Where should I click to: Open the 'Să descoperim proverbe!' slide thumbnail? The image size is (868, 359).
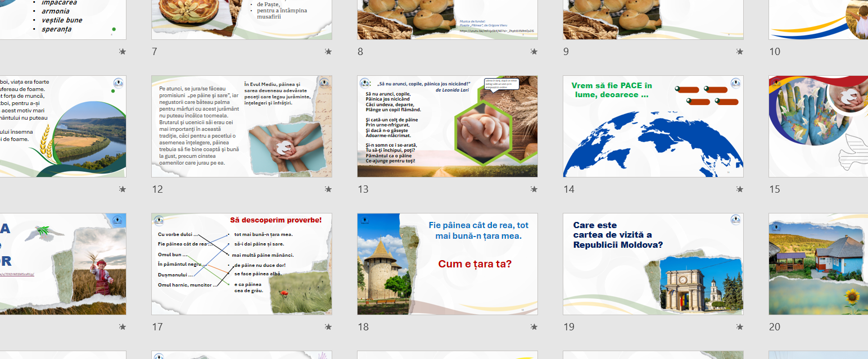(241, 264)
